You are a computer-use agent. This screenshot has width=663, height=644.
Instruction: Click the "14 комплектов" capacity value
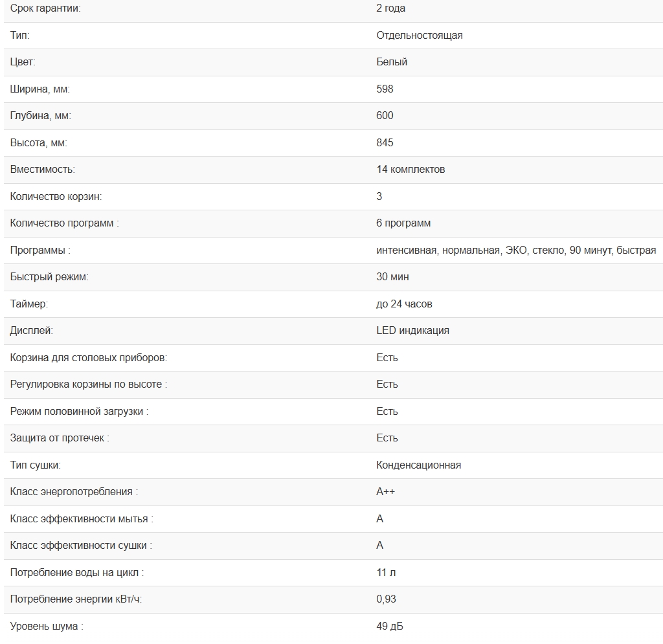[x=410, y=170]
